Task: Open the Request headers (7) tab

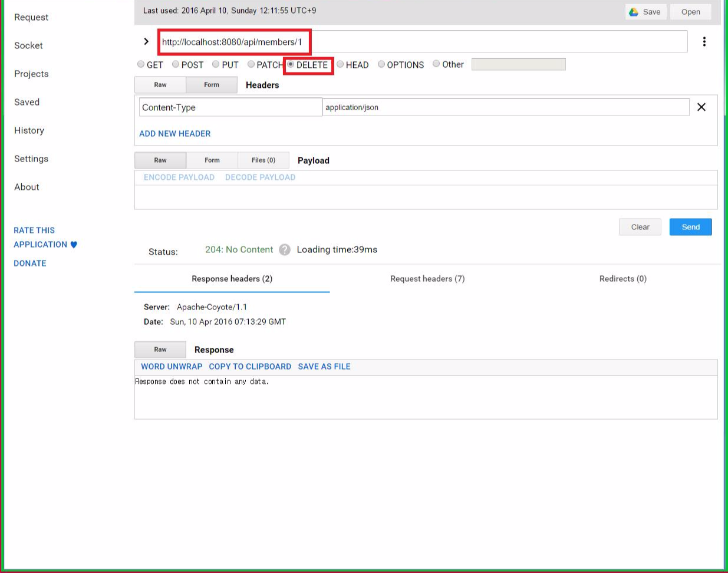Action: point(427,279)
